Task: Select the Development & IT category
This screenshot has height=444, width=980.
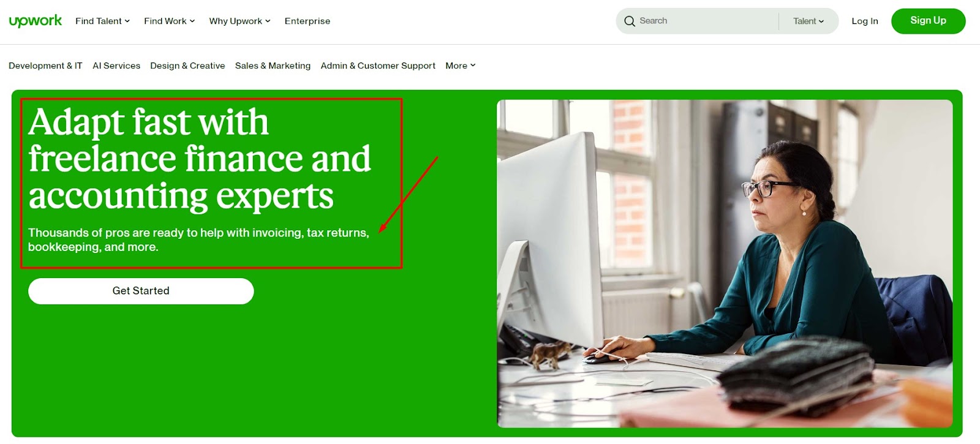Action: [x=45, y=66]
